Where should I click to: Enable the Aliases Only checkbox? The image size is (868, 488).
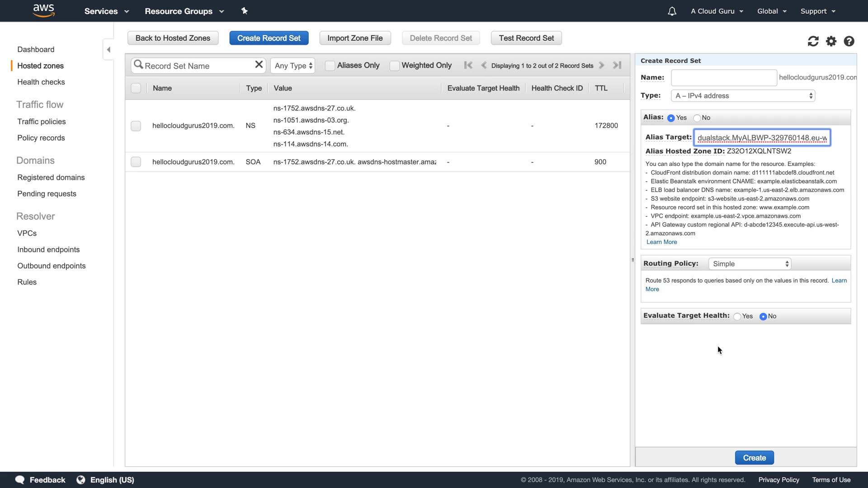[x=330, y=66]
